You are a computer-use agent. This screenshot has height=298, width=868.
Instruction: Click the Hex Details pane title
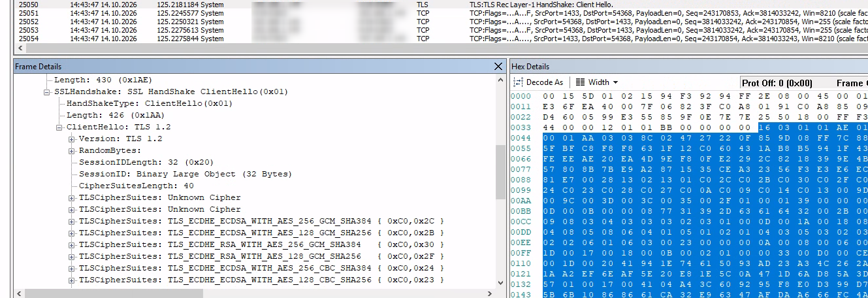530,67
